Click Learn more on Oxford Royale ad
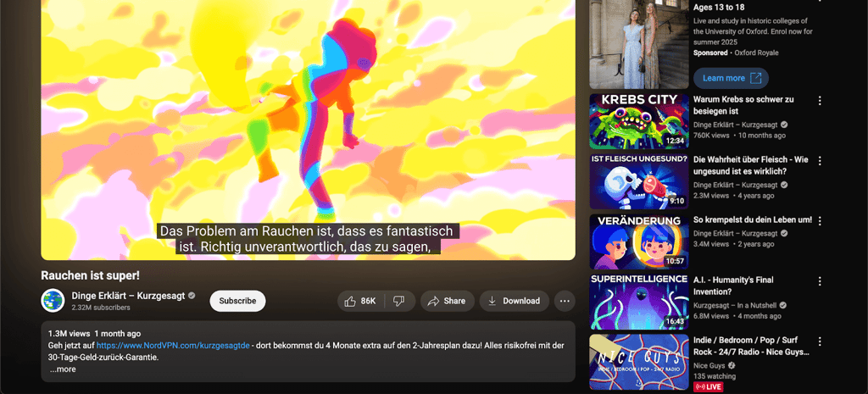 731,78
